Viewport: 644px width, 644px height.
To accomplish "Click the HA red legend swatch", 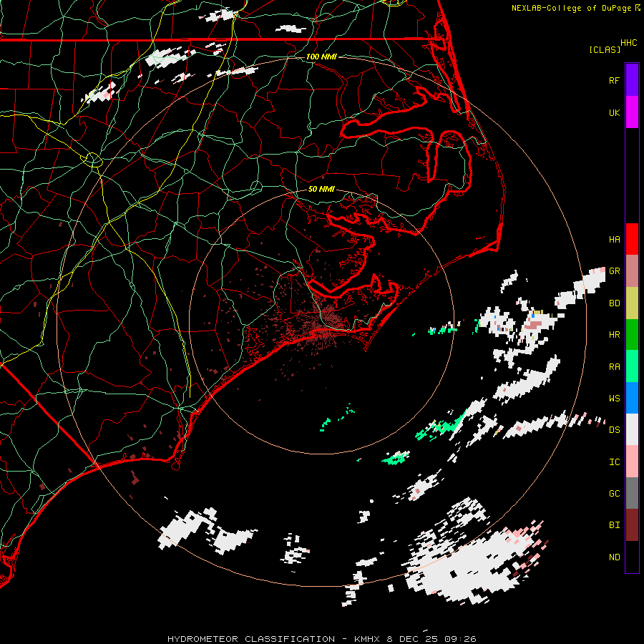I will pos(632,239).
